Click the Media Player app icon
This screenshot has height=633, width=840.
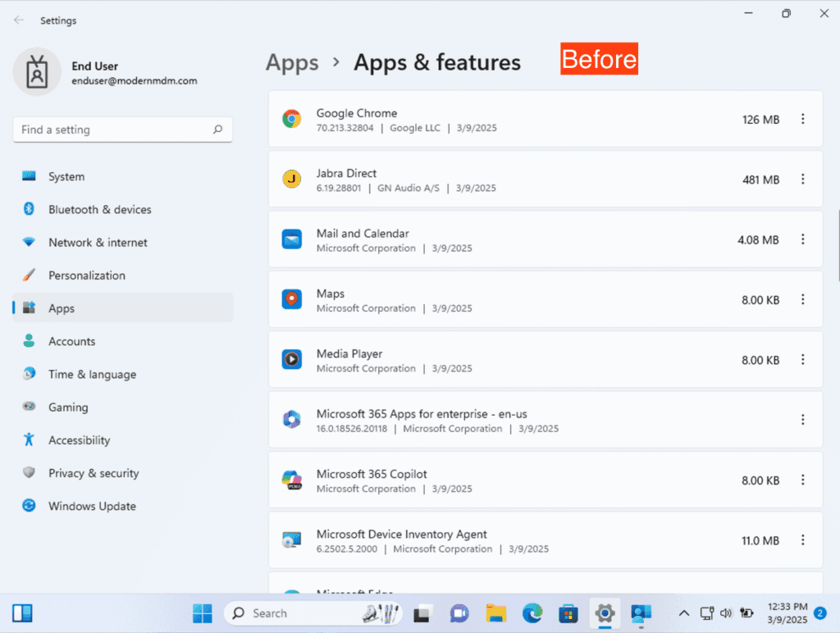(x=291, y=360)
